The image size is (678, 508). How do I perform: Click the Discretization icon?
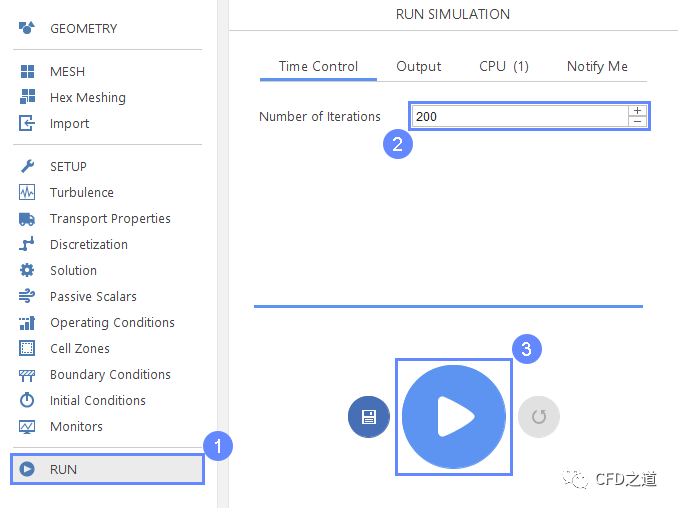(x=27, y=244)
